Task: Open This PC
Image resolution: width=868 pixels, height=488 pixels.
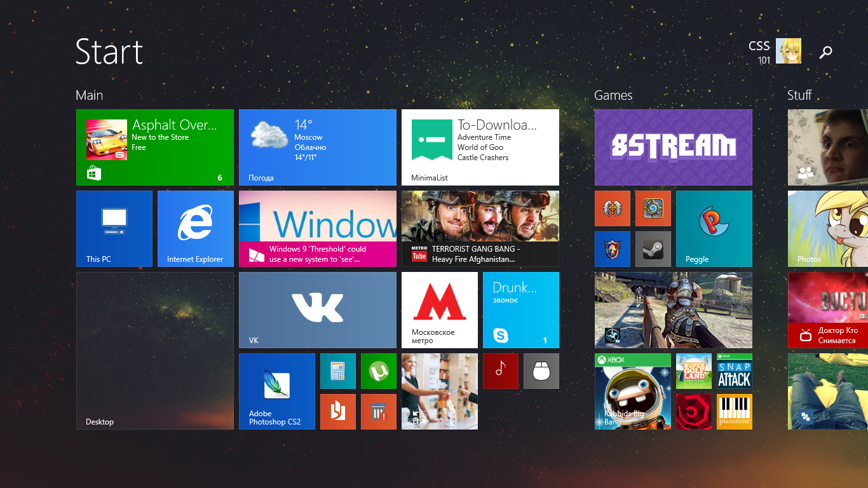Action: [x=114, y=229]
